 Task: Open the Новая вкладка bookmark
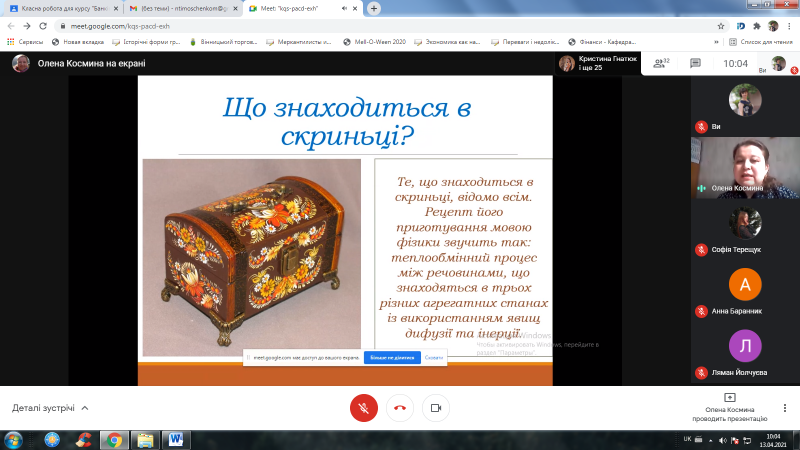coord(78,42)
